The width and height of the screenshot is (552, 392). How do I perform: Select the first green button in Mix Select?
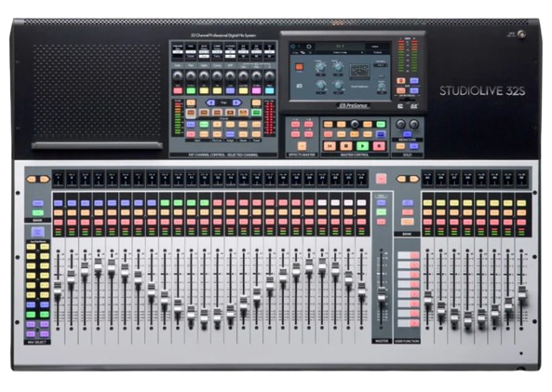(x=31, y=314)
